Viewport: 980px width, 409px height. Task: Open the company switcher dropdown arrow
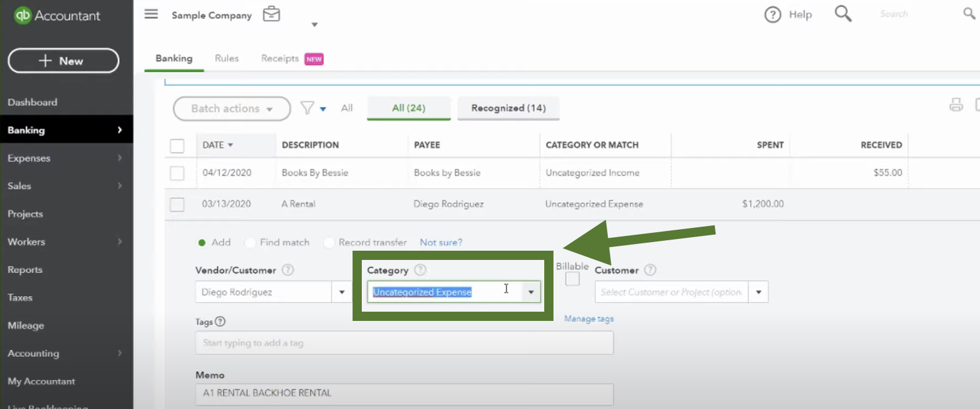pyautogui.click(x=314, y=25)
